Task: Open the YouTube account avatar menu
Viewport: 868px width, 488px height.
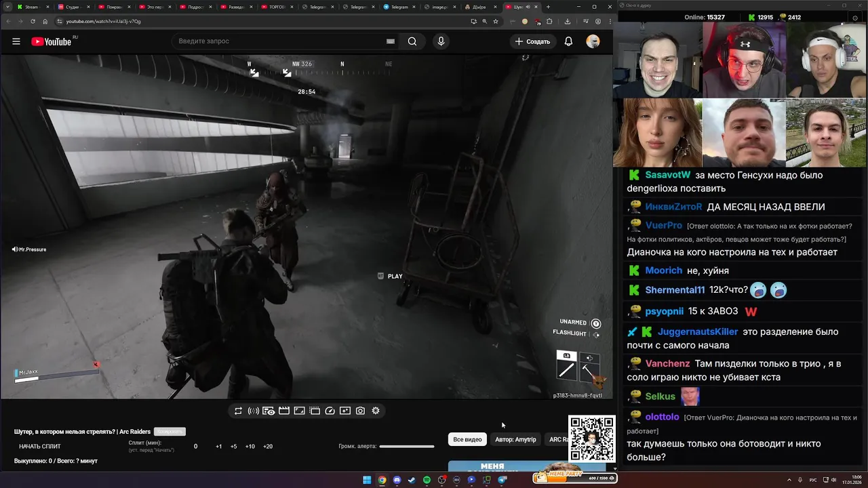Action: (593, 41)
